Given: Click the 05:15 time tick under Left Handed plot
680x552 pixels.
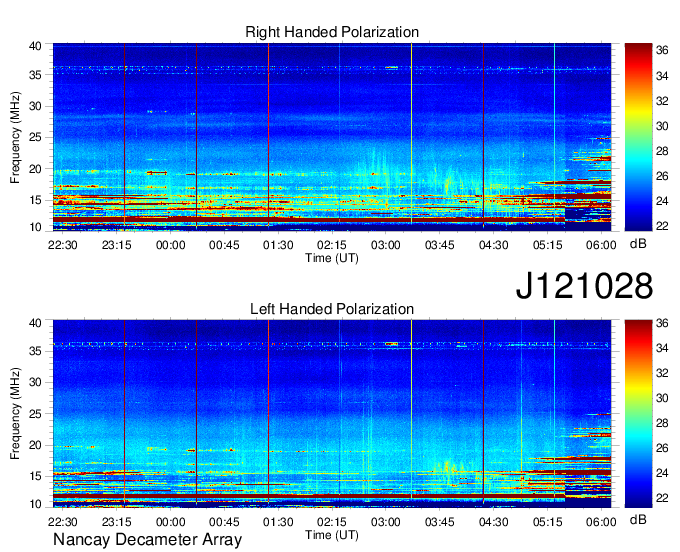Looking at the screenshot, I should click(x=547, y=522).
